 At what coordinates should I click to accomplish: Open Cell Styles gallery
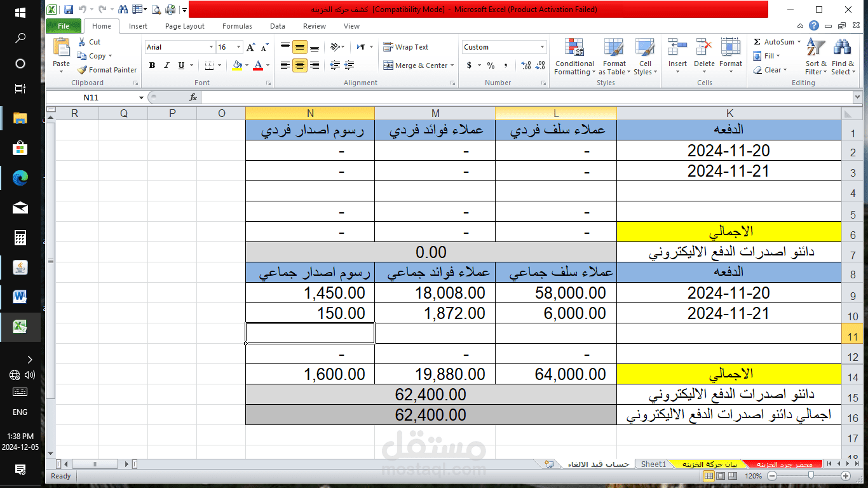[645, 57]
